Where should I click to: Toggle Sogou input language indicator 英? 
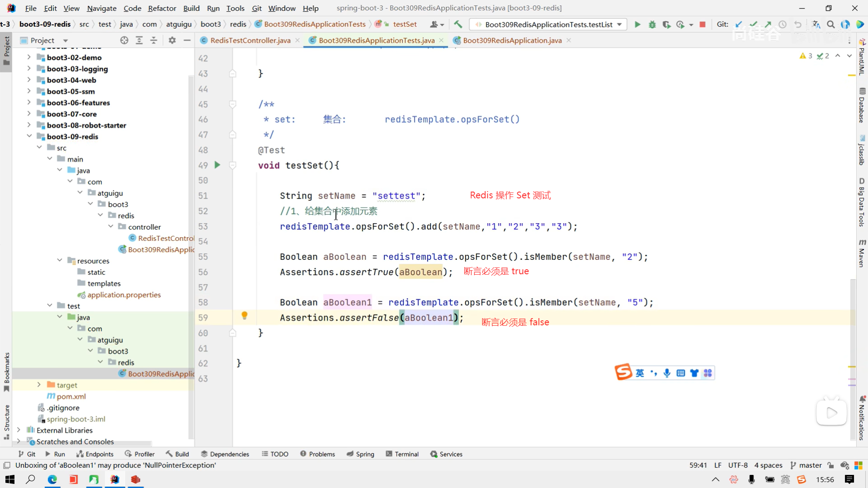point(640,373)
